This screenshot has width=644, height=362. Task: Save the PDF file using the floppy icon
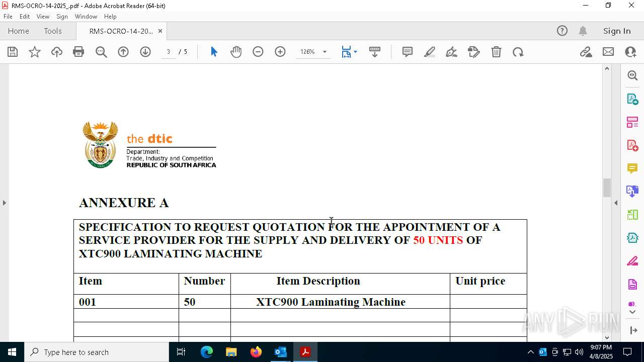tap(13, 52)
